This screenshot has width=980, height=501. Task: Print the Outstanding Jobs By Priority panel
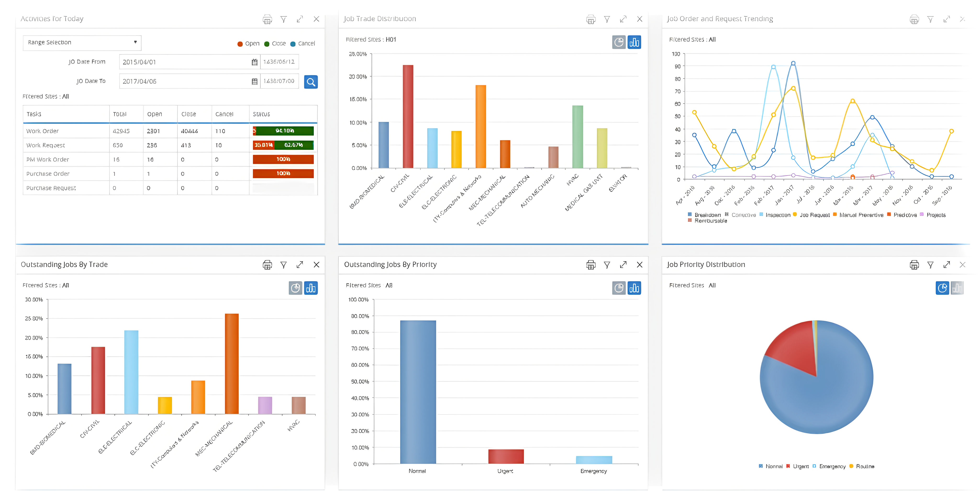point(590,265)
